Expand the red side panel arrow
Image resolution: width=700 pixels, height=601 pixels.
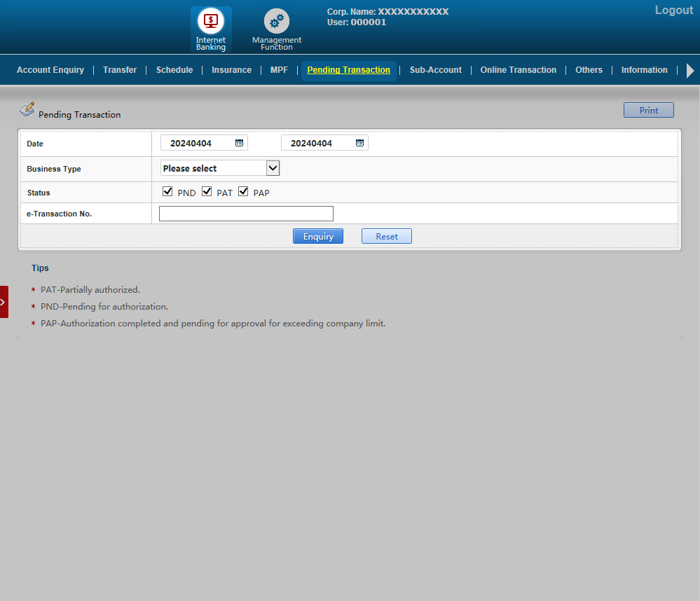[4, 302]
